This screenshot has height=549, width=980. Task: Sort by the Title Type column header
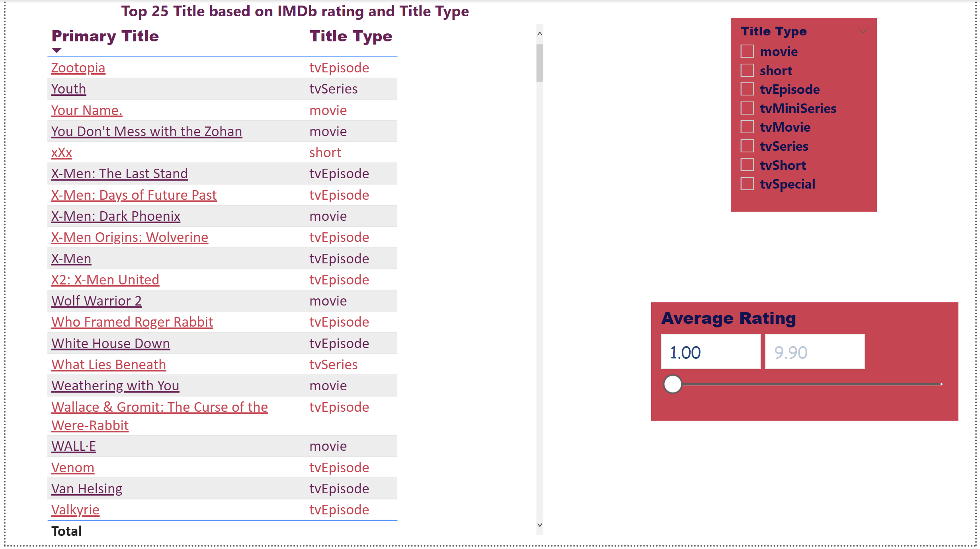pyautogui.click(x=351, y=36)
